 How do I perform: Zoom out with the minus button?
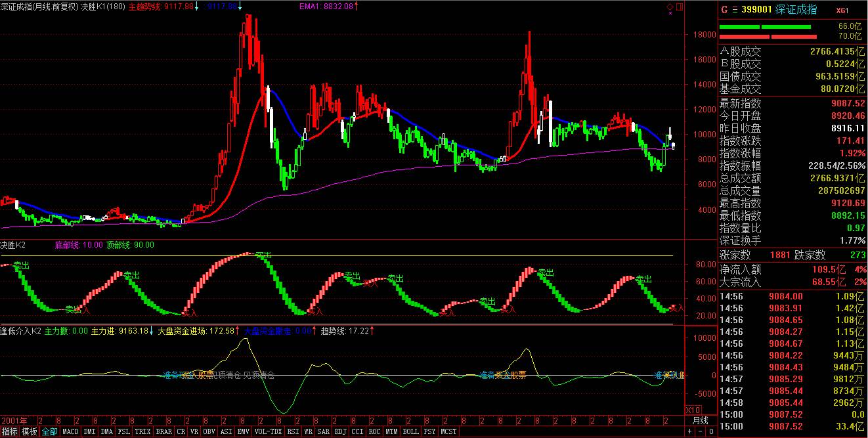click(x=701, y=432)
